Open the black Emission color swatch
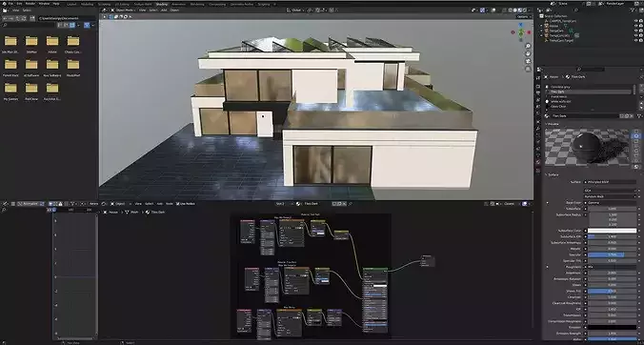Screen dimensions: 644x345 click(612, 327)
